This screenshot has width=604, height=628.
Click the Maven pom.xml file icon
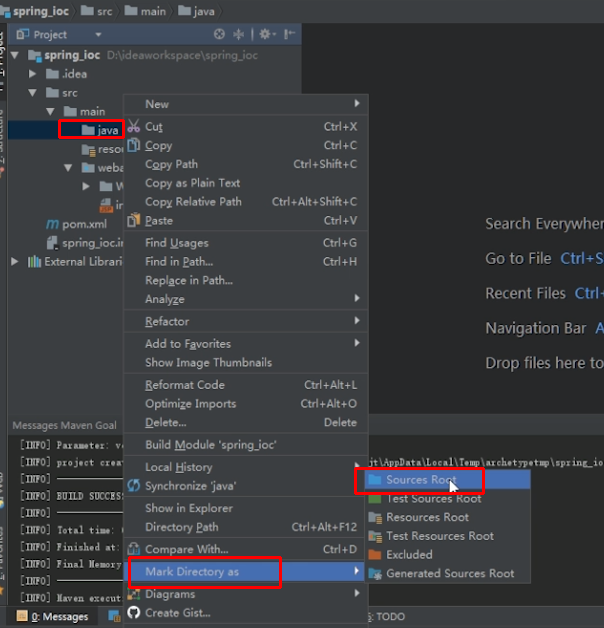[x=52, y=224]
